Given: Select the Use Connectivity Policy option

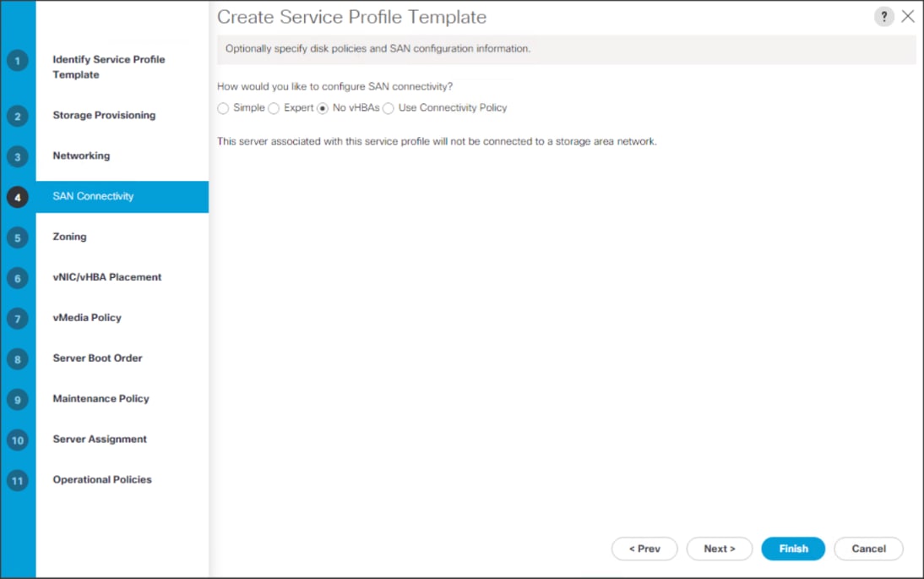Looking at the screenshot, I should 388,108.
